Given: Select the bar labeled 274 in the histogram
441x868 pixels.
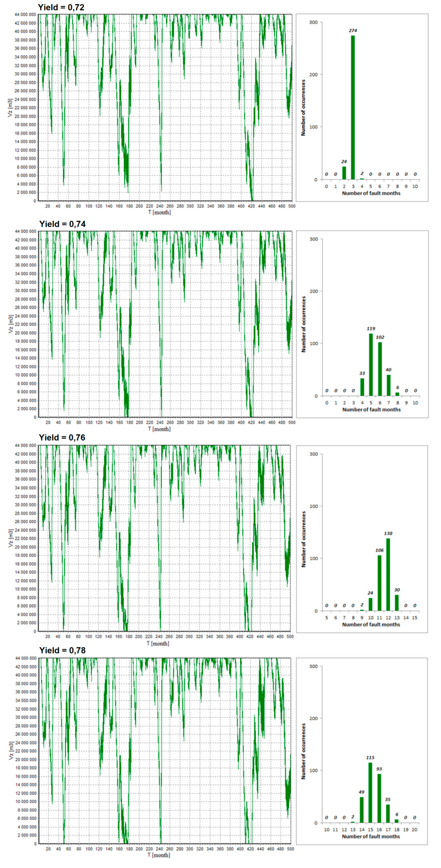Looking at the screenshot, I should (x=353, y=108).
